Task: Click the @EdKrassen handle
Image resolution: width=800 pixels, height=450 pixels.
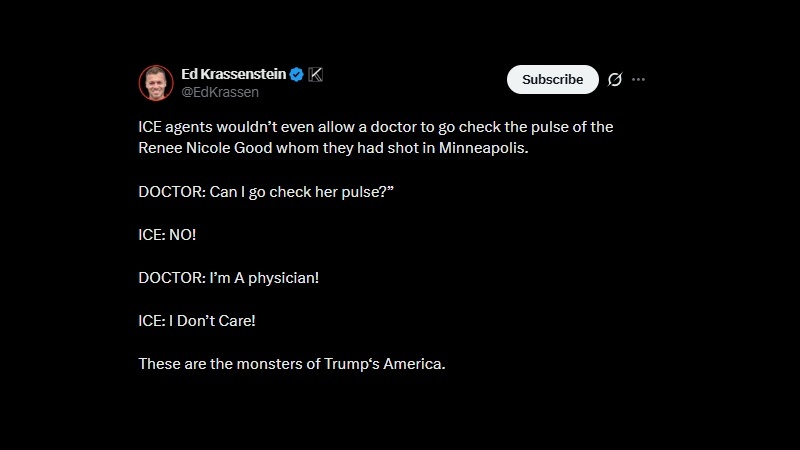Action: 220,92
